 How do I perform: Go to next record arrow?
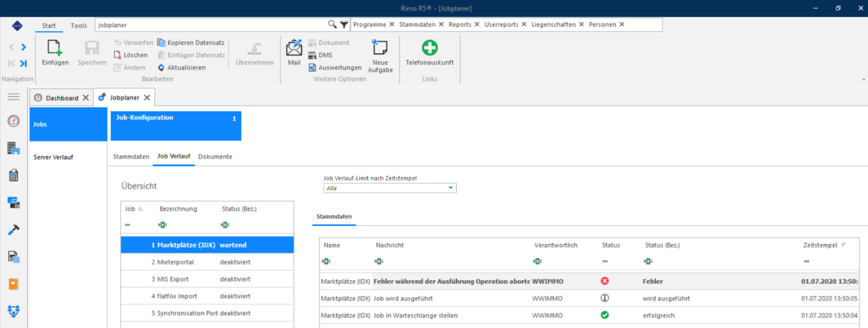(24, 47)
